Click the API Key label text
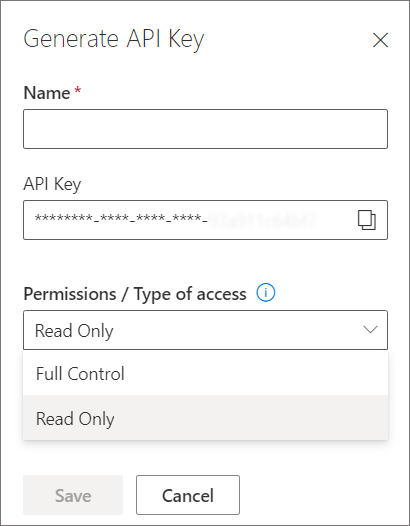 [x=52, y=184]
